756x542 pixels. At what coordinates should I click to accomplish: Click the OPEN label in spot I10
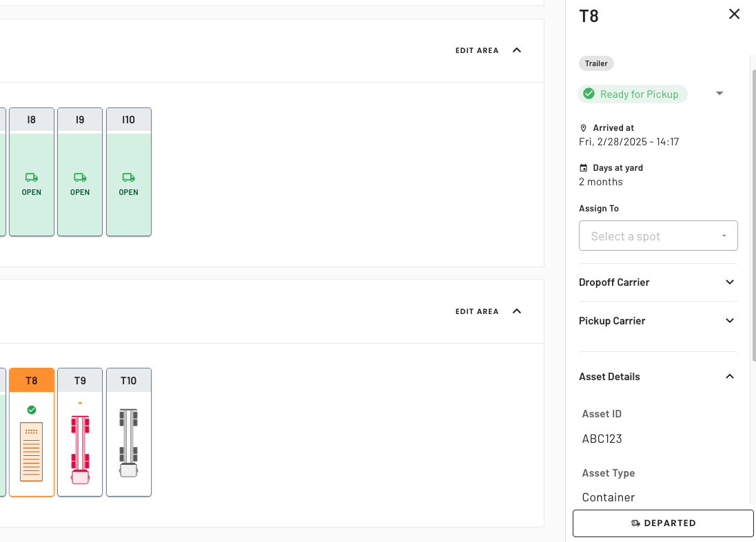coord(129,192)
